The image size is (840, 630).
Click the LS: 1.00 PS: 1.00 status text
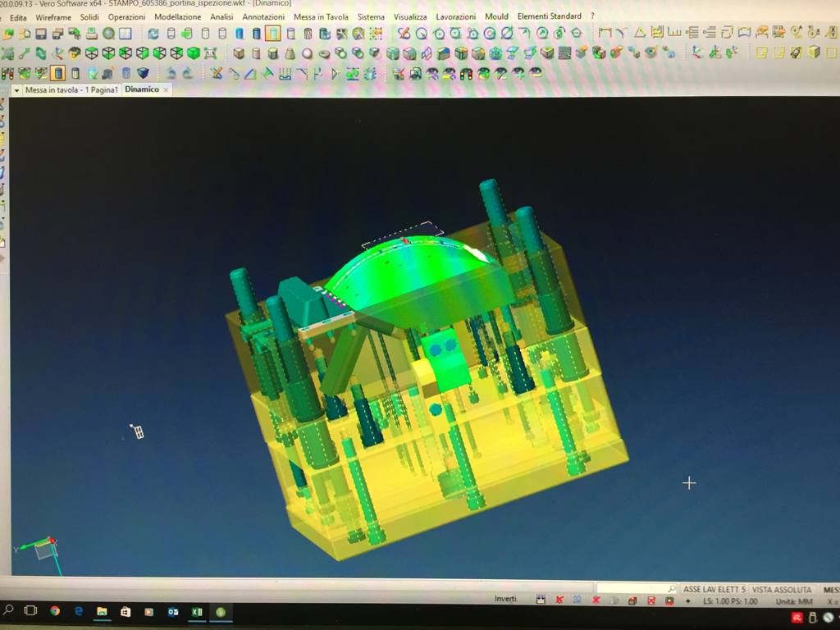(730, 601)
